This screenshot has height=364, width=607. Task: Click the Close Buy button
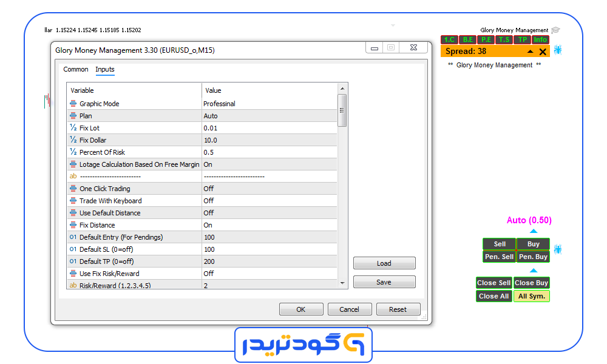pyautogui.click(x=532, y=283)
